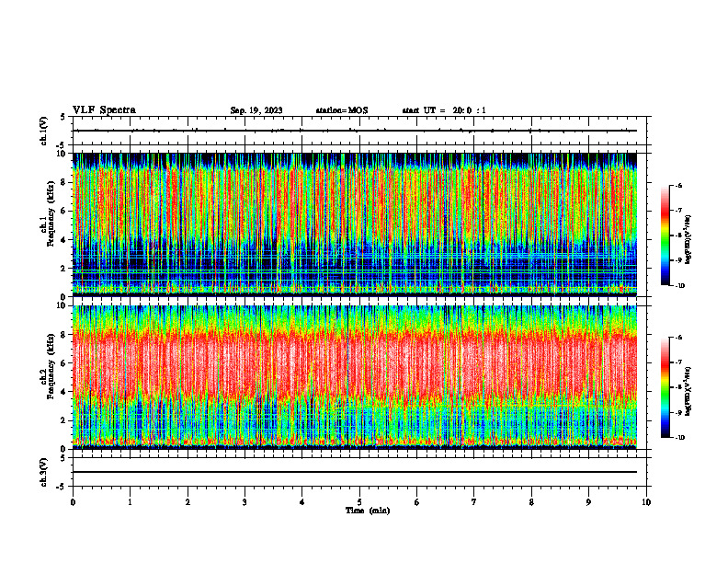Click time-axis tick label "1" at bottom

(x=130, y=502)
